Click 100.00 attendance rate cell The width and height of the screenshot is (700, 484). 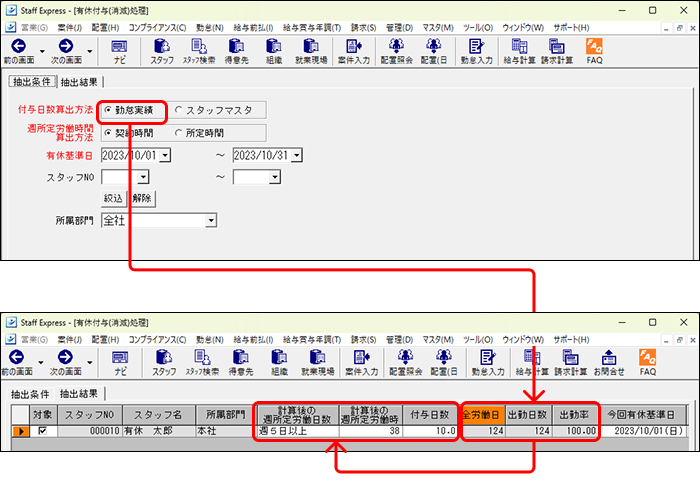(575, 431)
